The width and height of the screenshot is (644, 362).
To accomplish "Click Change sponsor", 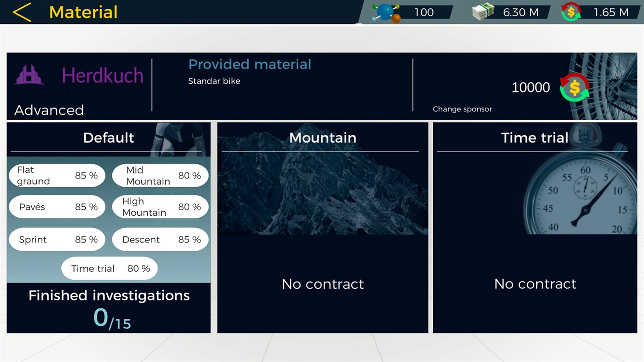I will pyautogui.click(x=462, y=109).
